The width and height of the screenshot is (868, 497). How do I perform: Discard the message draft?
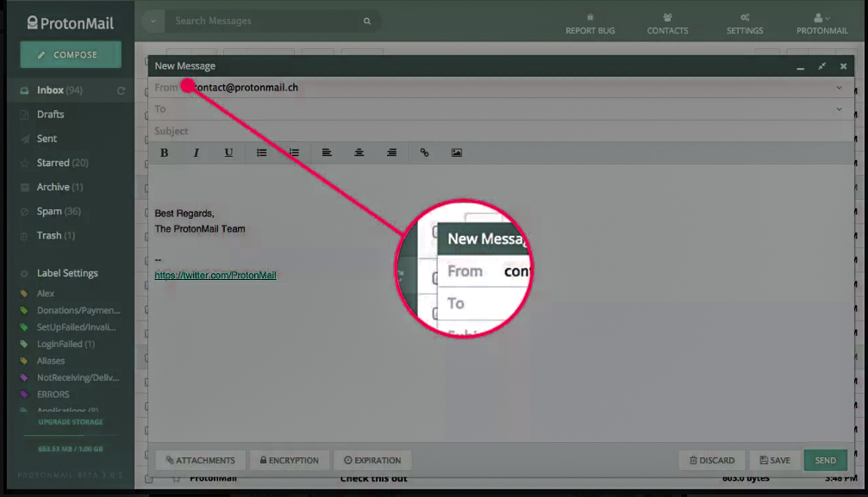pos(712,461)
